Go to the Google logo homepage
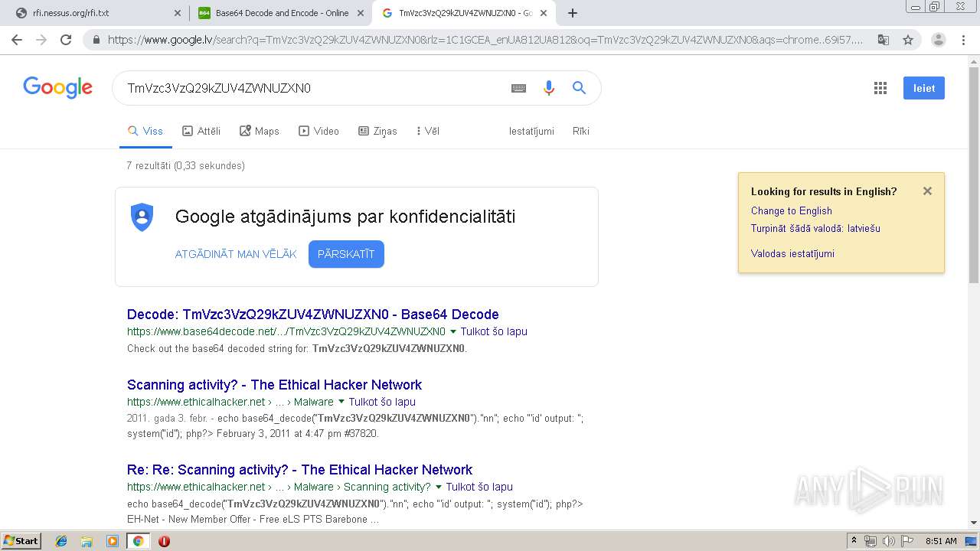 pyautogui.click(x=57, y=87)
